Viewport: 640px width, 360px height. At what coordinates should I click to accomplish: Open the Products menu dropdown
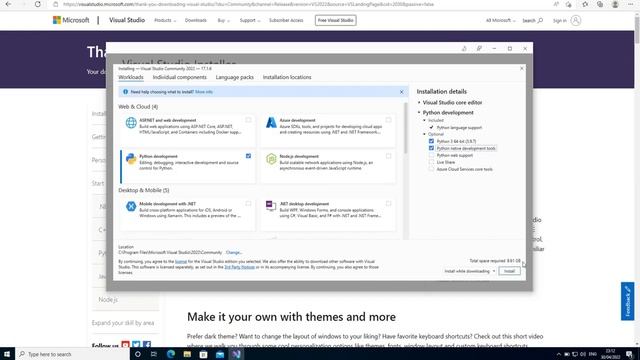click(165, 20)
